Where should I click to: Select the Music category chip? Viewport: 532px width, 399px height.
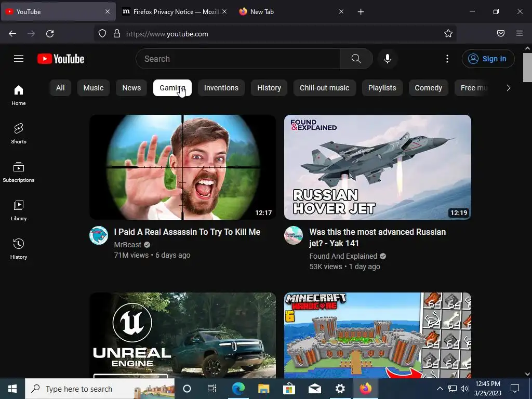pos(94,88)
